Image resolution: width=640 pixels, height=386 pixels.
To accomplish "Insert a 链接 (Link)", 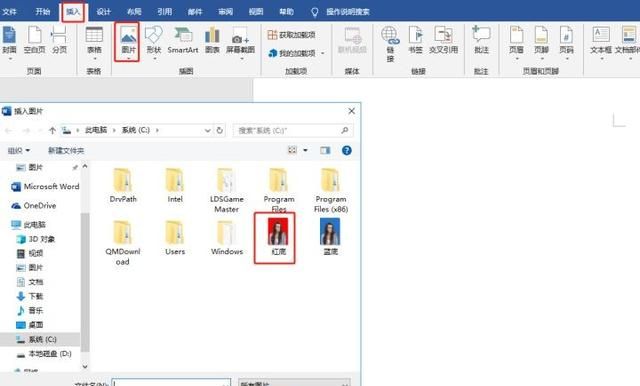I will point(390,44).
